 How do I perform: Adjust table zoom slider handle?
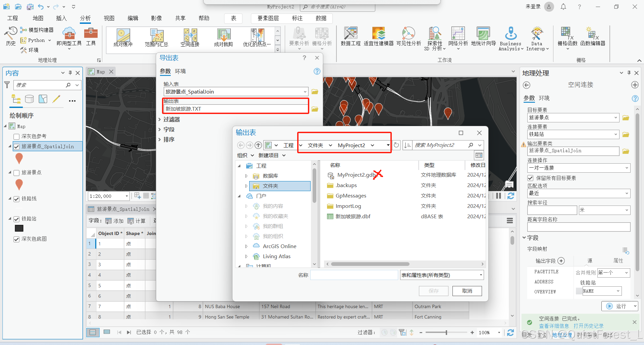(446, 333)
